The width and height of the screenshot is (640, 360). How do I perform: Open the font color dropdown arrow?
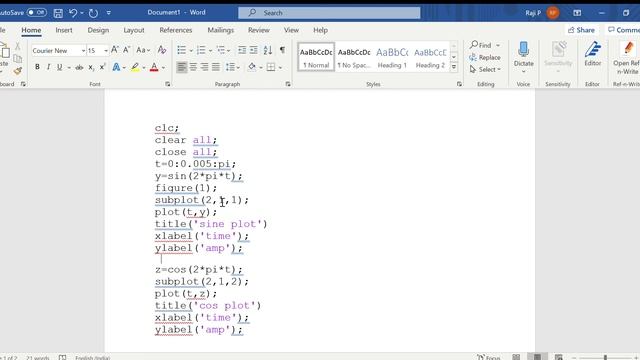tap(163, 68)
